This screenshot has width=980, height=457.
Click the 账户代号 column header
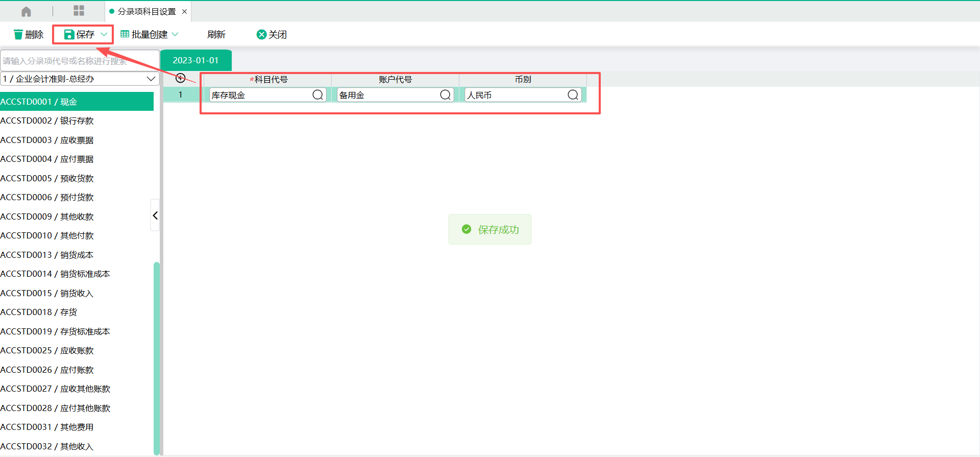coord(396,80)
